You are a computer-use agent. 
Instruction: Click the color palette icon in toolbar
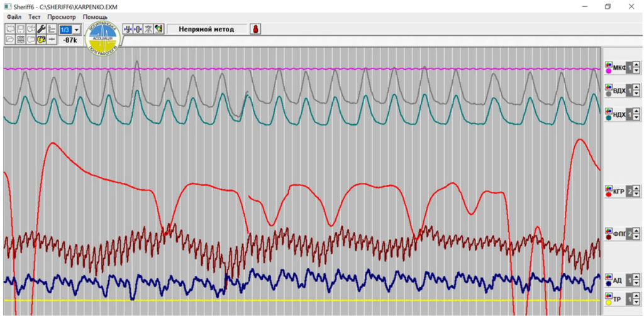tap(158, 30)
